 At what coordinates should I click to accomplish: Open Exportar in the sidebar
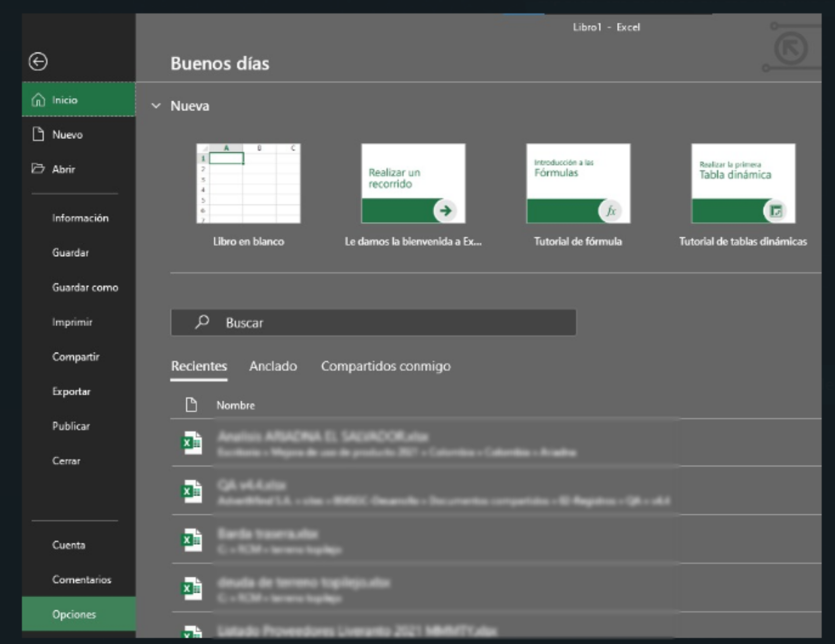78,391
